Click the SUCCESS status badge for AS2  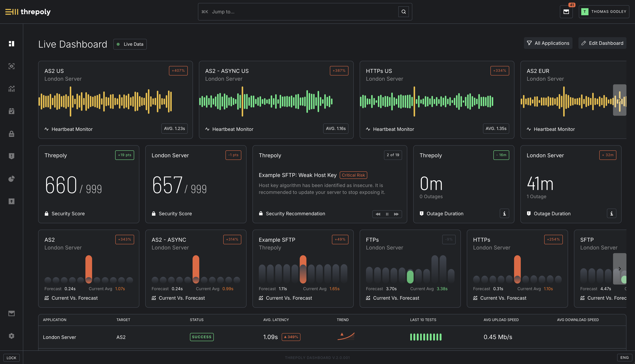202,337
